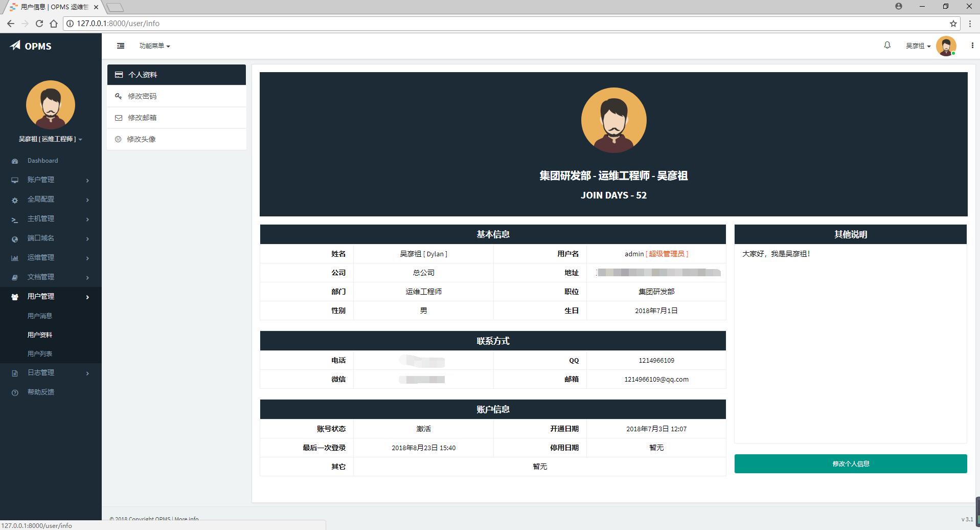The height and width of the screenshot is (530, 980).
Task: Expand the 账户管理 sidebar chevron
Action: [x=87, y=180]
